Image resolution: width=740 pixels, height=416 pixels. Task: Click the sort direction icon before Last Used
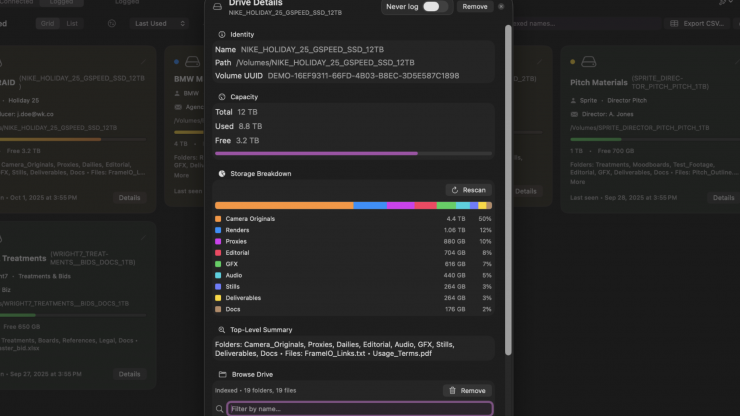pos(112,23)
